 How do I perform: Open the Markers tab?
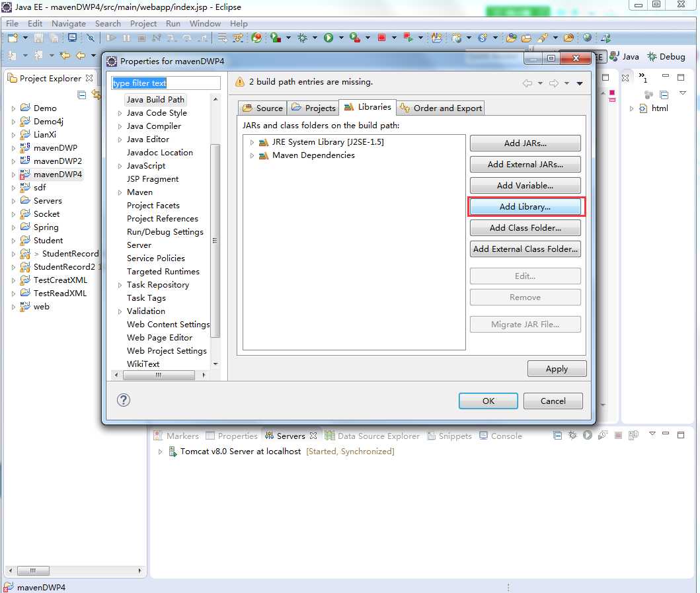[176, 436]
